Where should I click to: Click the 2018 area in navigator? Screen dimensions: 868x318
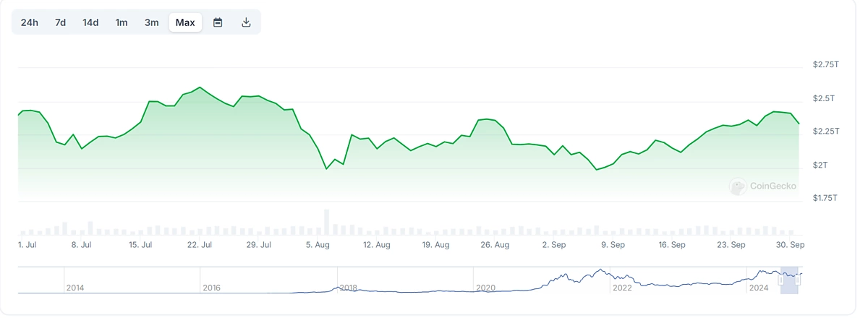pyautogui.click(x=349, y=287)
